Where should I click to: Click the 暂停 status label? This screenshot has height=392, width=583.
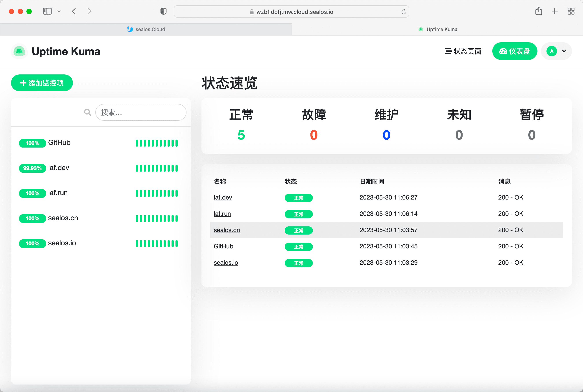tap(532, 115)
